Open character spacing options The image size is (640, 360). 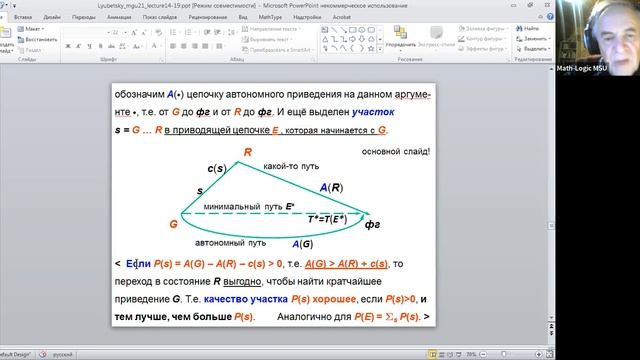click(123, 47)
